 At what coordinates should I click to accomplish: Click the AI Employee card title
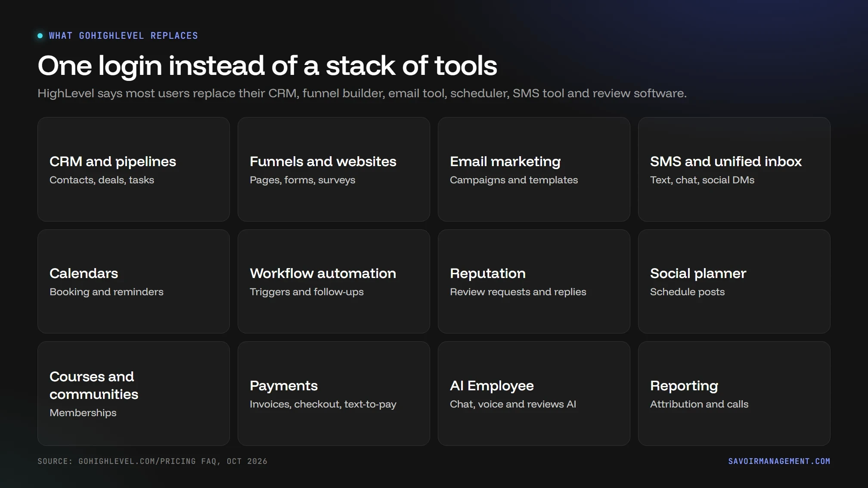(x=492, y=386)
